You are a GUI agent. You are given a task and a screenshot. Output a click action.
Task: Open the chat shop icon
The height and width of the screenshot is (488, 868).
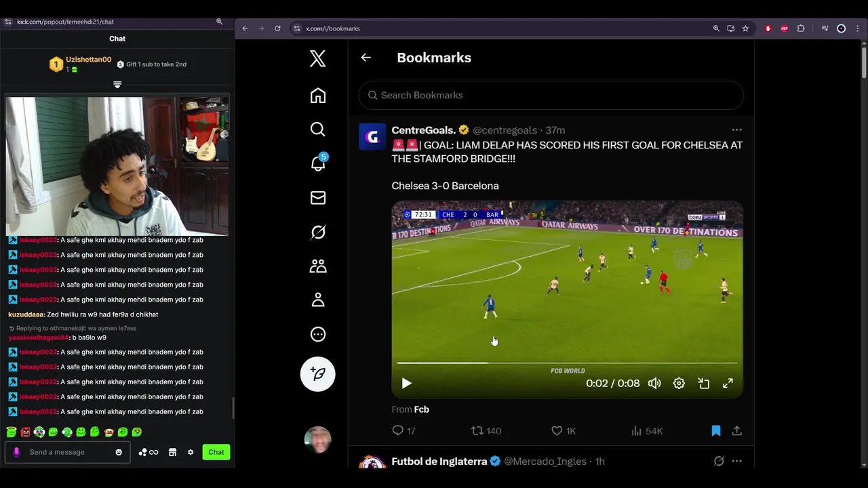tap(172, 452)
